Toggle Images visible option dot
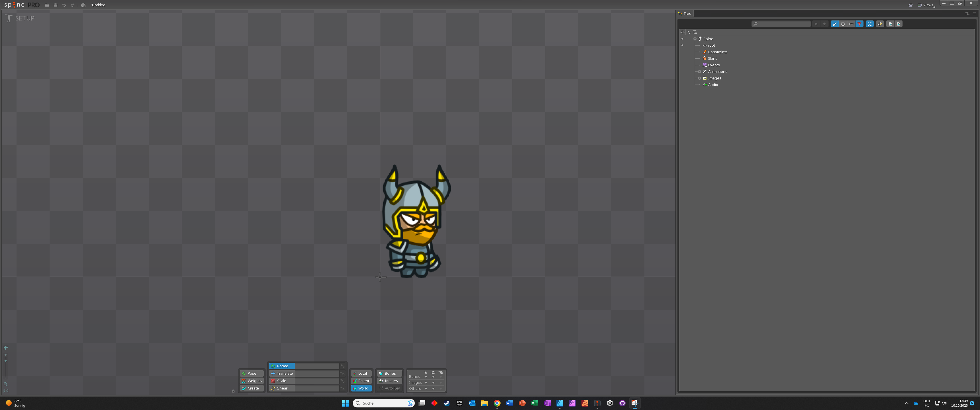The image size is (980, 410). point(433,383)
